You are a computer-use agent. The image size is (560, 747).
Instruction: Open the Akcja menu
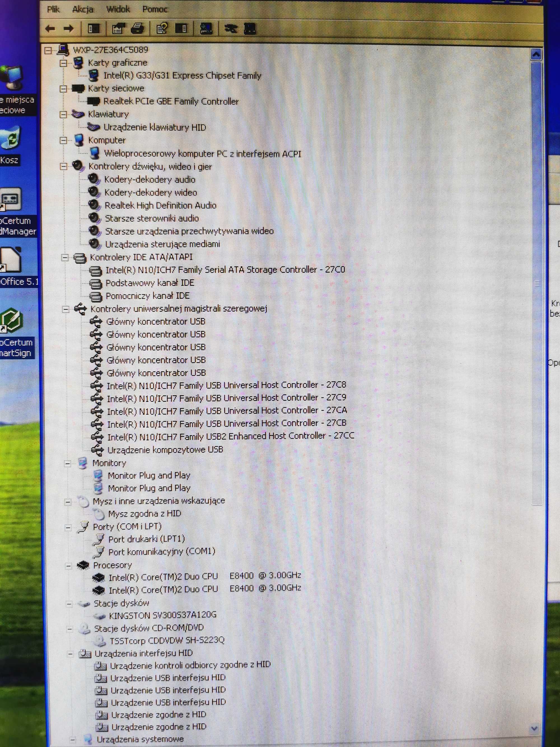[83, 9]
